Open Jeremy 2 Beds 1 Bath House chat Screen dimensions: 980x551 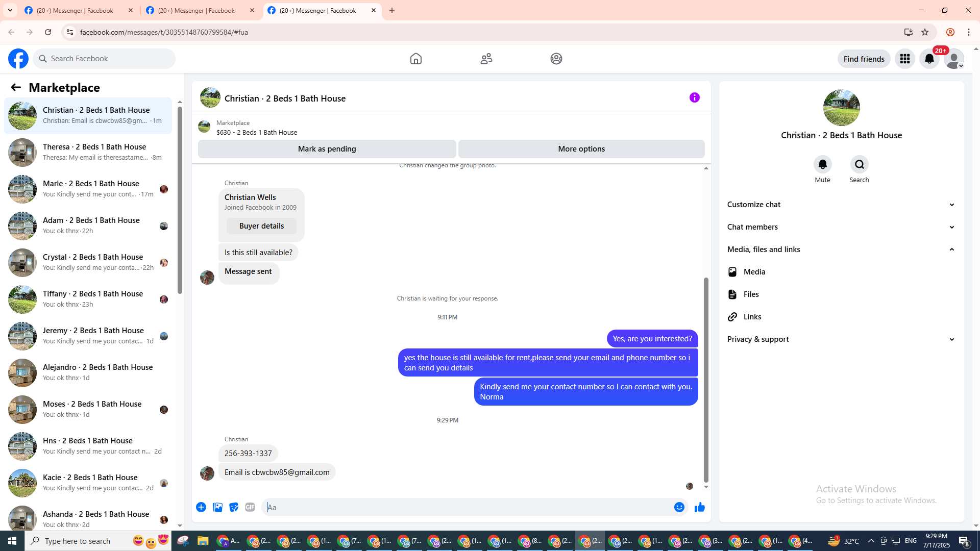pos(88,336)
